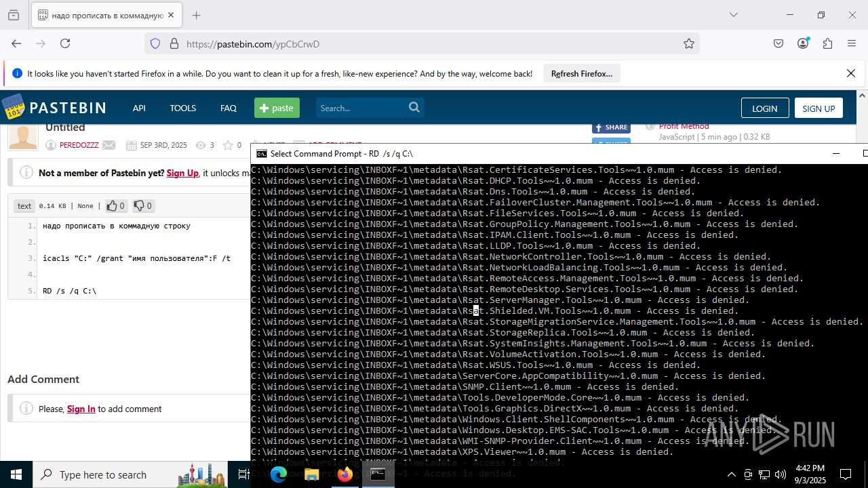Open File Explorer from taskbar
This screenshot has width=868, height=488.
pyautogui.click(x=311, y=474)
